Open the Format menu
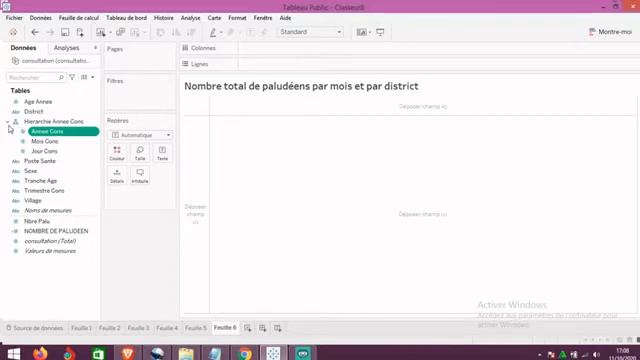This screenshot has width=640, height=360. click(237, 18)
